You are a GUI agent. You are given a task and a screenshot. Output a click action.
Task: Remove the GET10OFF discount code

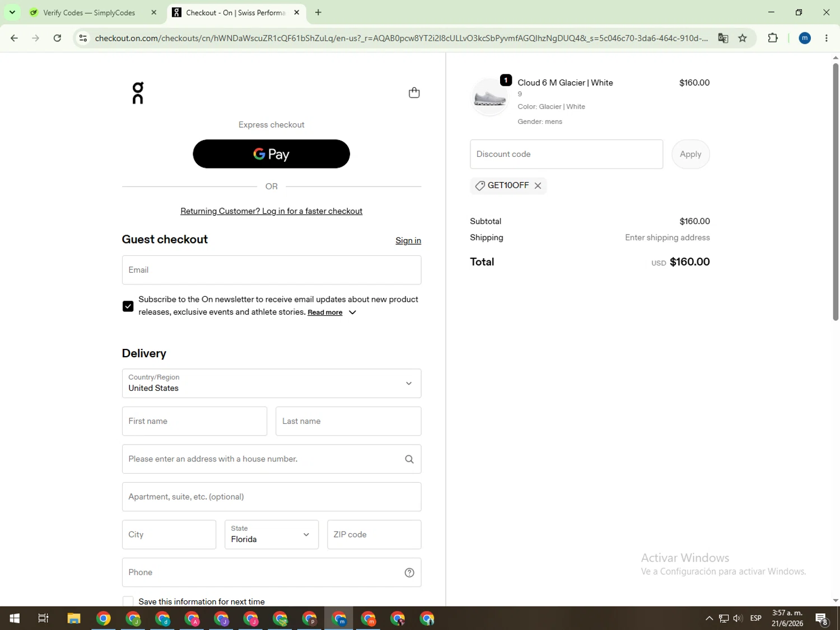[x=538, y=186]
